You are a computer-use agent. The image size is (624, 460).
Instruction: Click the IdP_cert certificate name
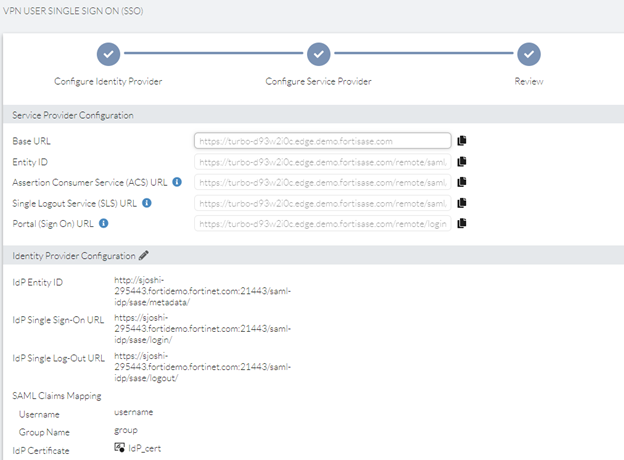144,448
